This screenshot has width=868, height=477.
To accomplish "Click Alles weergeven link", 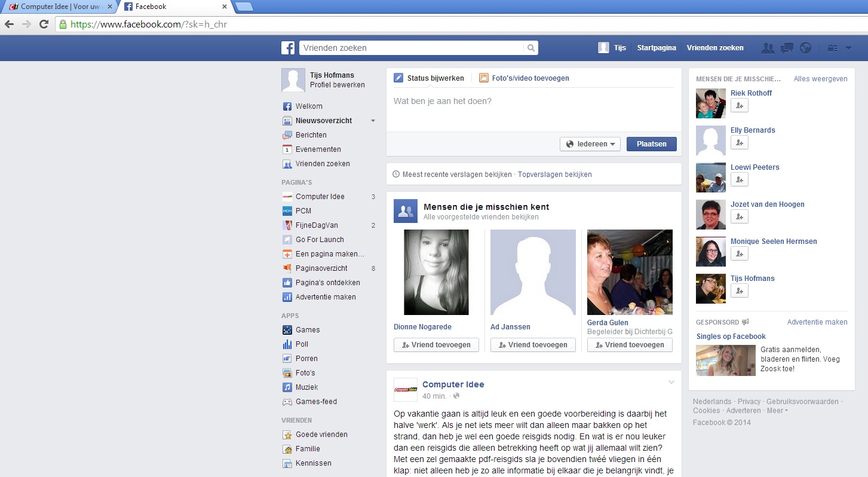I will click(x=820, y=79).
